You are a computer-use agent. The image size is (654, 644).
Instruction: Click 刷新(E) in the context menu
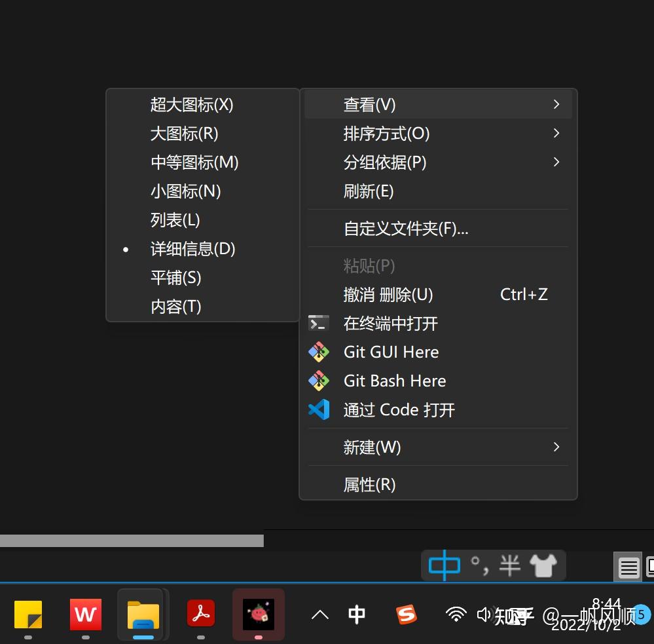368,191
